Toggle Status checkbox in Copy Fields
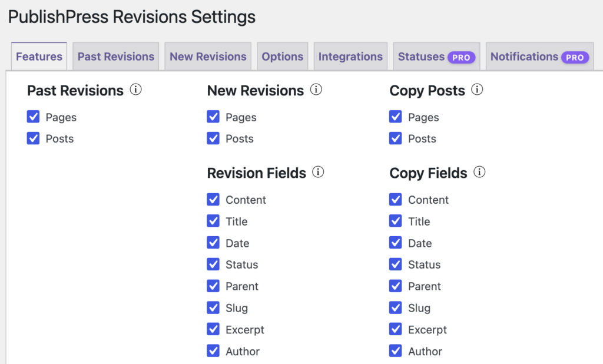The image size is (603, 364). (395, 264)
